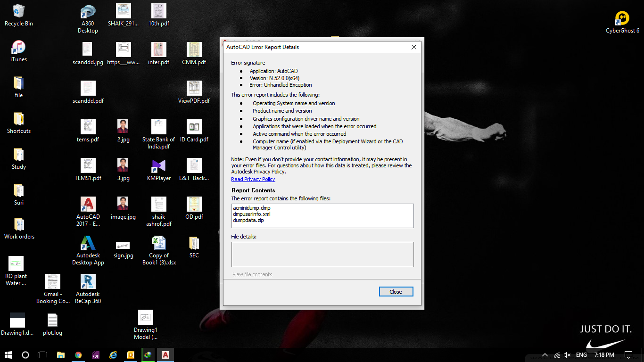644x362 pixels.
Task: Open the Recycle Bin
Action: point(18,10)
